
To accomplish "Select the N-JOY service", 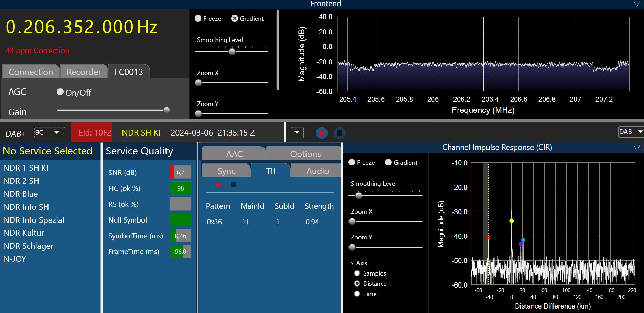I will pos(15,259).
